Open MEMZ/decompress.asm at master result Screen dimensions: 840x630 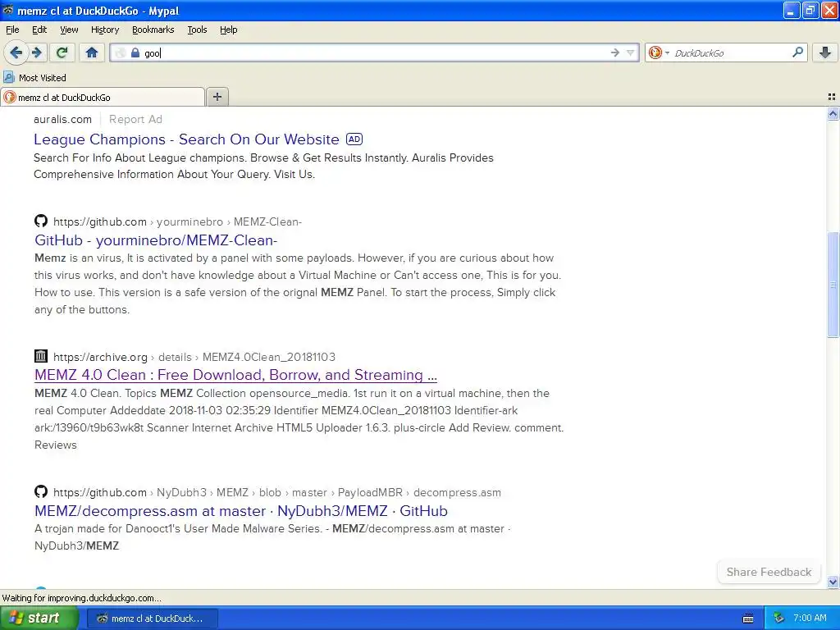point(241,510)
